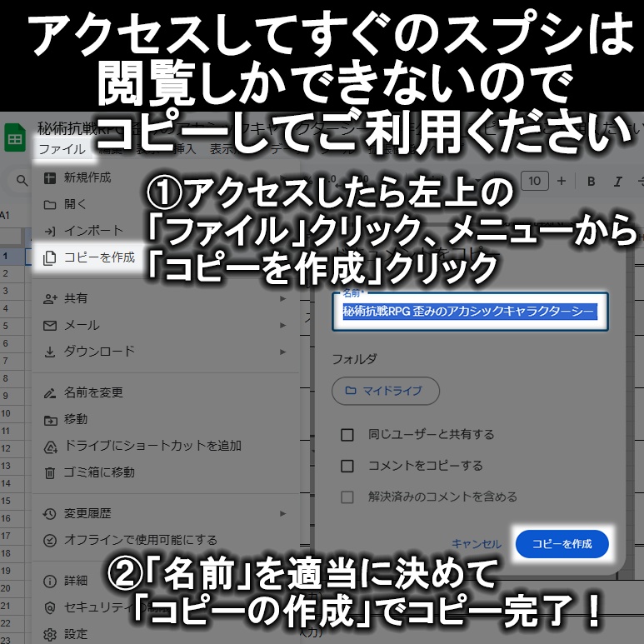644x644 pixels.
Task: Click the Drive shortcut icon
Action: coord(50,447)
